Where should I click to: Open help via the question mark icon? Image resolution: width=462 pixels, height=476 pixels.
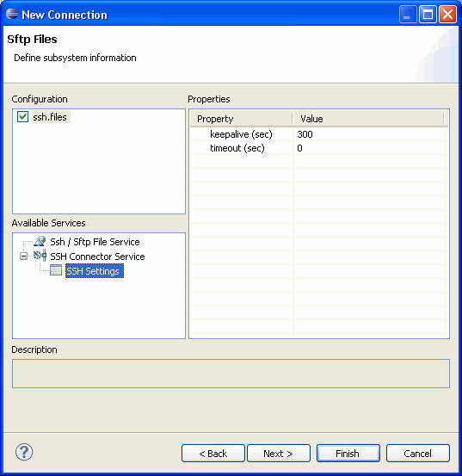pos(24,452)
